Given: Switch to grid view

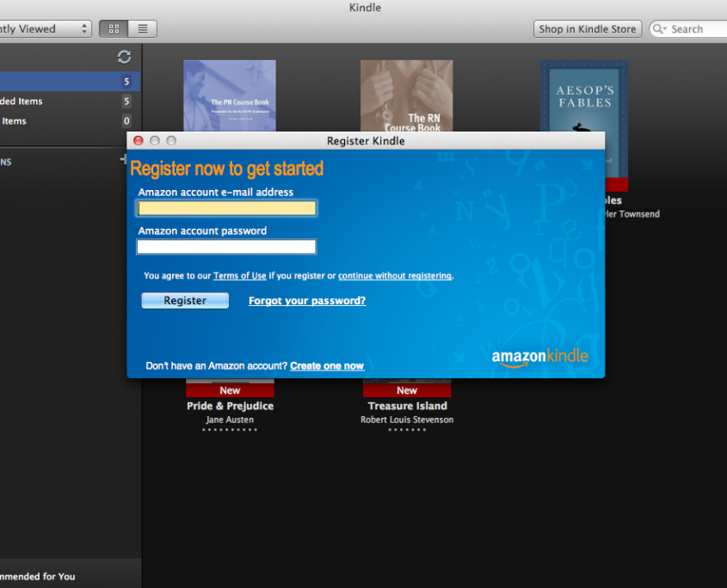Looking at the screenshot, I should click(x=114, y=29).
